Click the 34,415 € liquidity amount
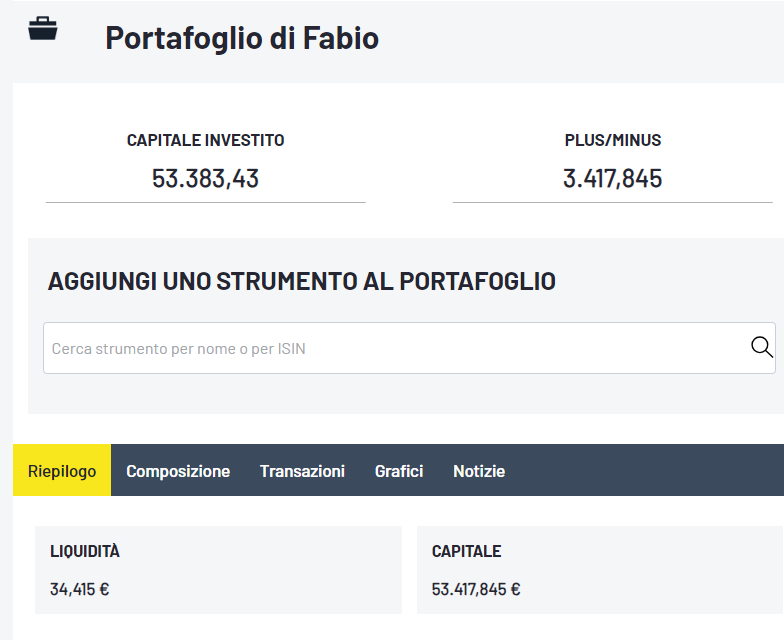This screenshot has width=784, height=640. tap(79, 589)
